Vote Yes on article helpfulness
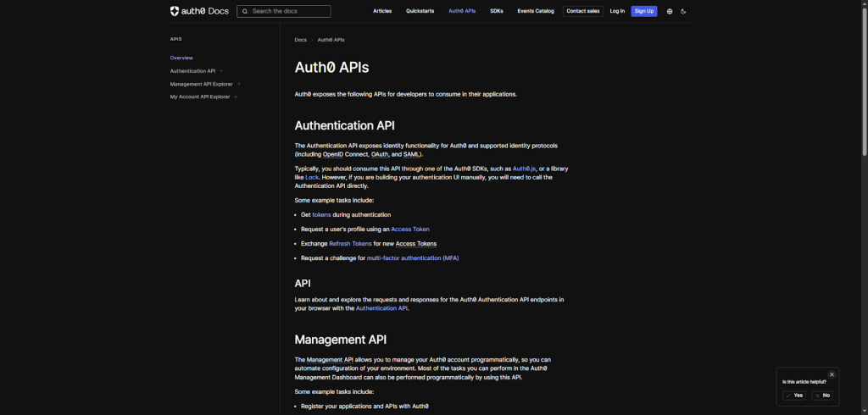This screenshot has height=415, width=868. pyautogui.click(x=794, y=396)
